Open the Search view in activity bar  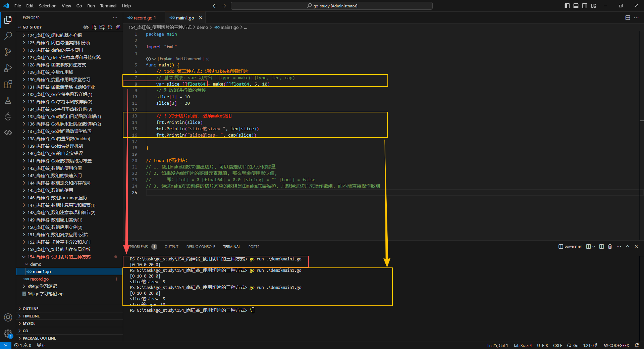8,36
